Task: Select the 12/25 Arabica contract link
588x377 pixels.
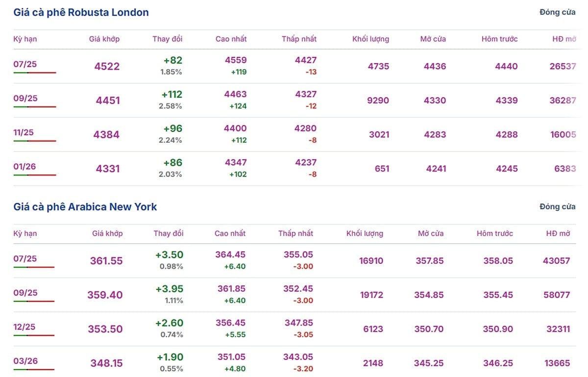Action: (x=24, y=327)
